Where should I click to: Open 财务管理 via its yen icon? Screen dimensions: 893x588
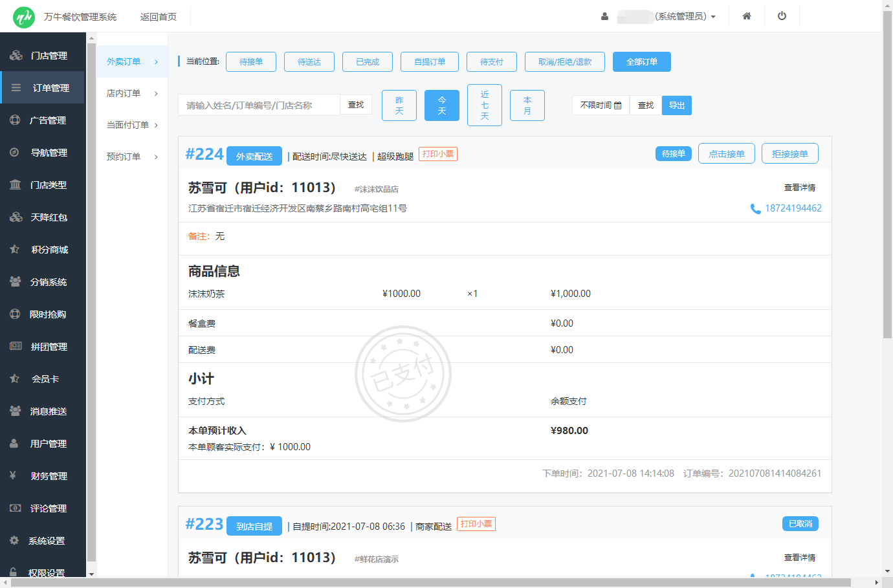[x=13, y=475]
